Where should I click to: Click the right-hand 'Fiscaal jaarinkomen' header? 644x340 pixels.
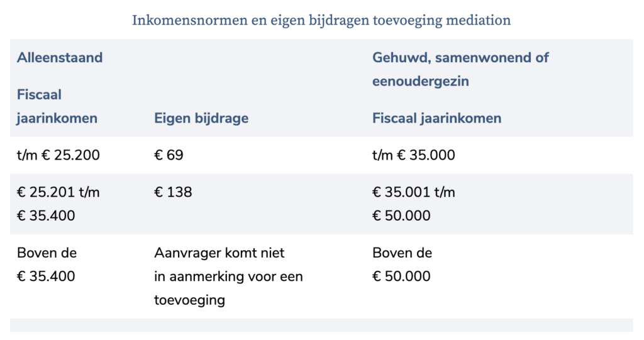click(x=436, y=118)
